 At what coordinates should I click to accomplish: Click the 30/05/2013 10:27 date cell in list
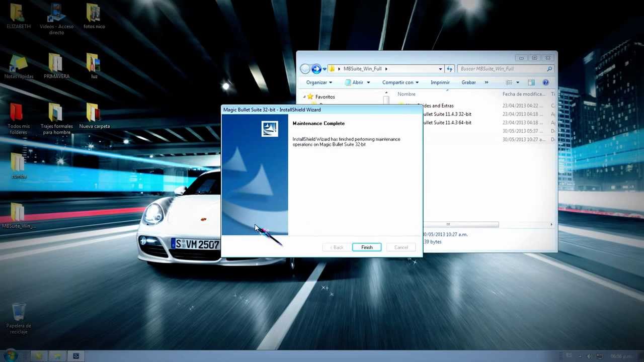point(523,140)
